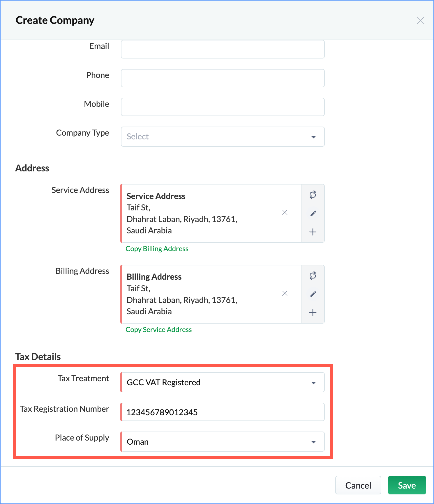Remove the Service Address with X icon
This screenshot has width=434, height=504.
pos(285,212)
